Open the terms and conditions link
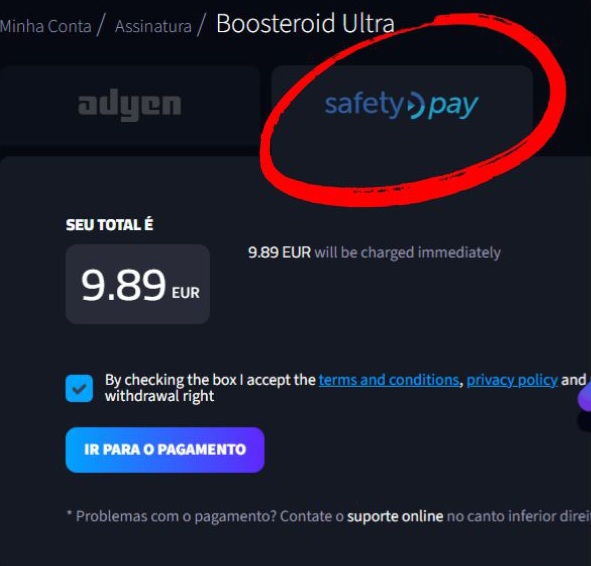 pyautogui.click(x=389, y=380)
